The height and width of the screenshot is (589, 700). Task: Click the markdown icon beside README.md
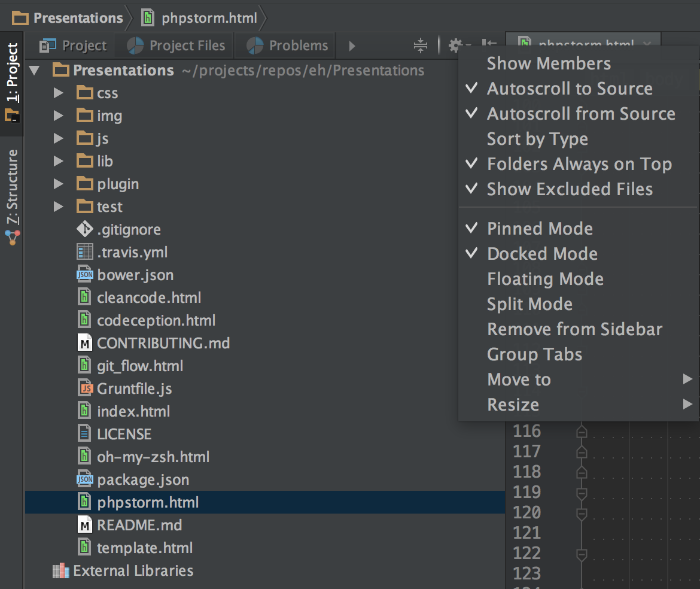click(85, 526)
